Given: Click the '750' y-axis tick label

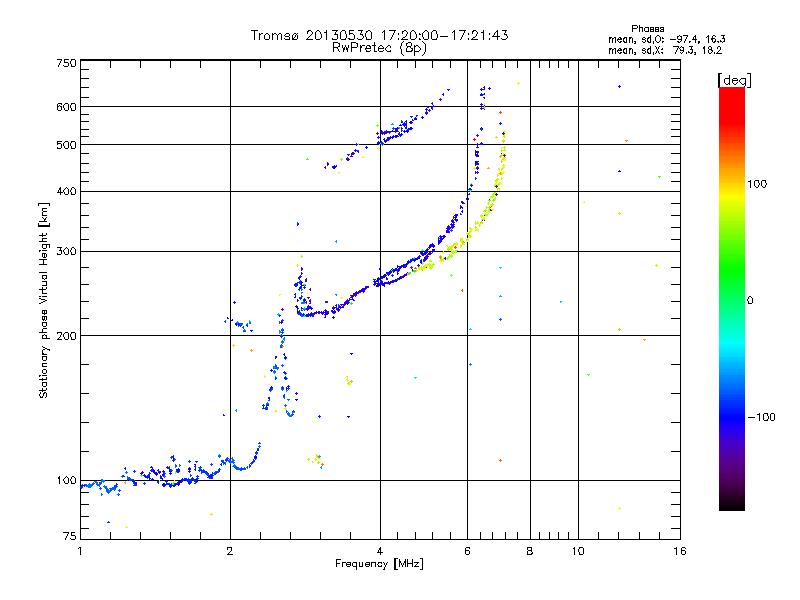Looking at the screenshot, I should [66, 63].
